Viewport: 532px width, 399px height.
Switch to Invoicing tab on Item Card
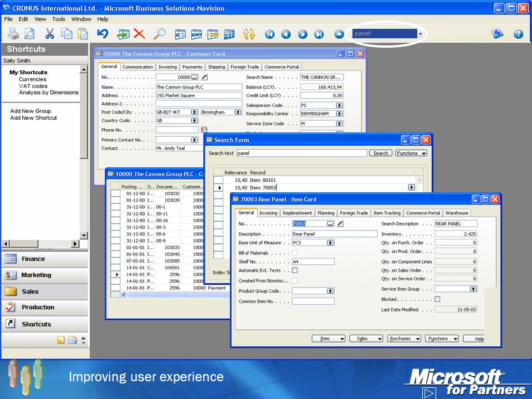268,213
